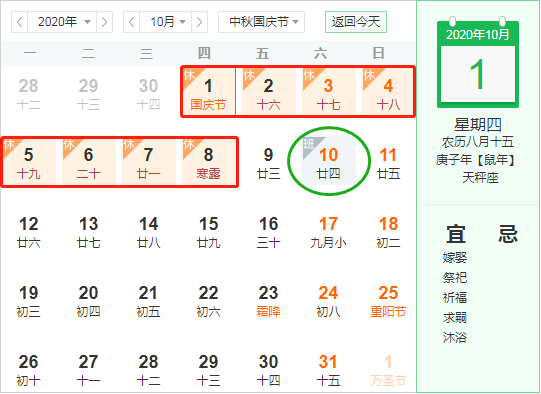Click the 星期四 weekday label
Screen dimensions: 541x394
point(478,125)
